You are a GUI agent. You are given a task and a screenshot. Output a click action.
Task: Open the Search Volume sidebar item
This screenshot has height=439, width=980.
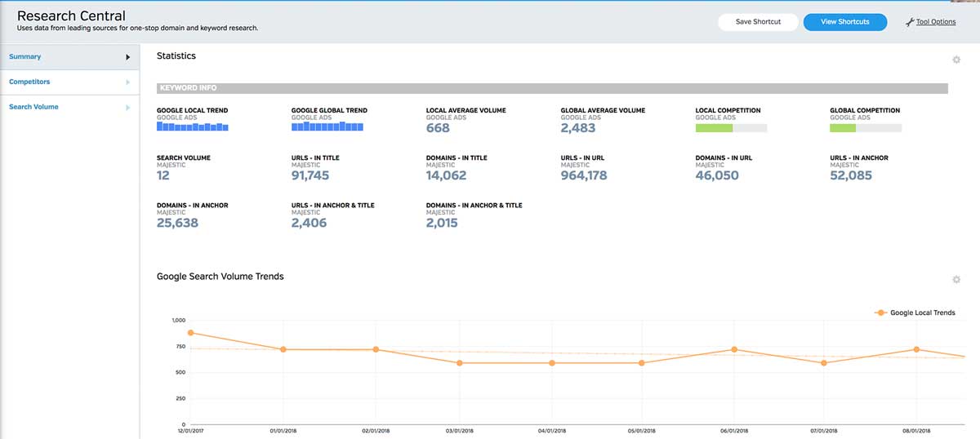(x=69, y=107)
